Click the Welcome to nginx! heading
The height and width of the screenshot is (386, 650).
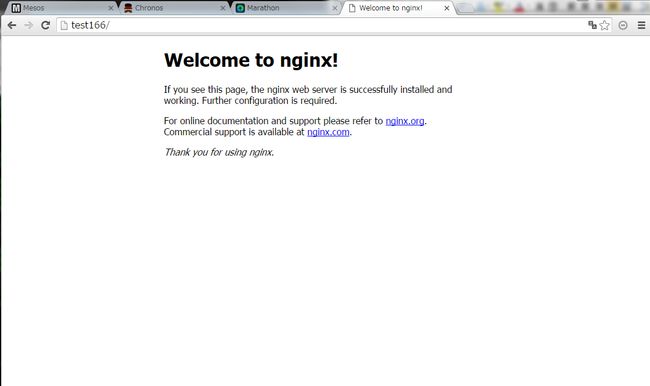pos(251,61)
